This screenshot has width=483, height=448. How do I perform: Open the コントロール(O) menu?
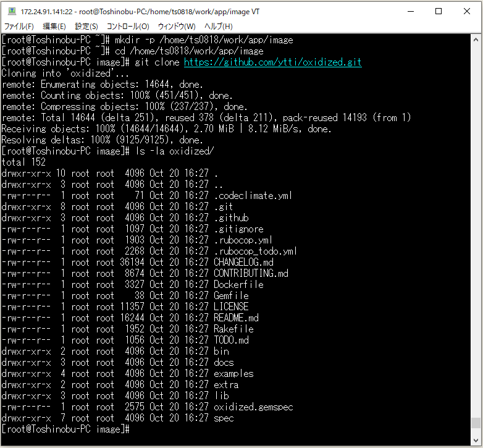pyautogui.click(x=128, y=27)
